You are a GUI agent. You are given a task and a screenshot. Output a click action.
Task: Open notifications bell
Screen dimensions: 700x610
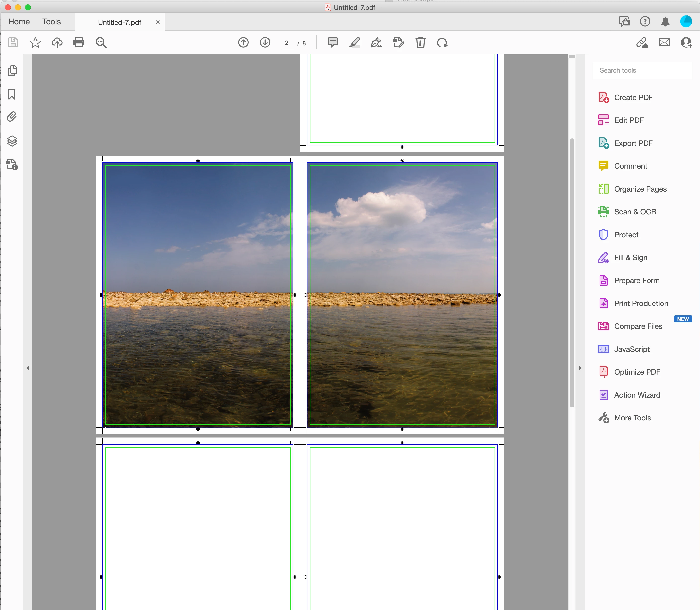(x=665, y=22)
